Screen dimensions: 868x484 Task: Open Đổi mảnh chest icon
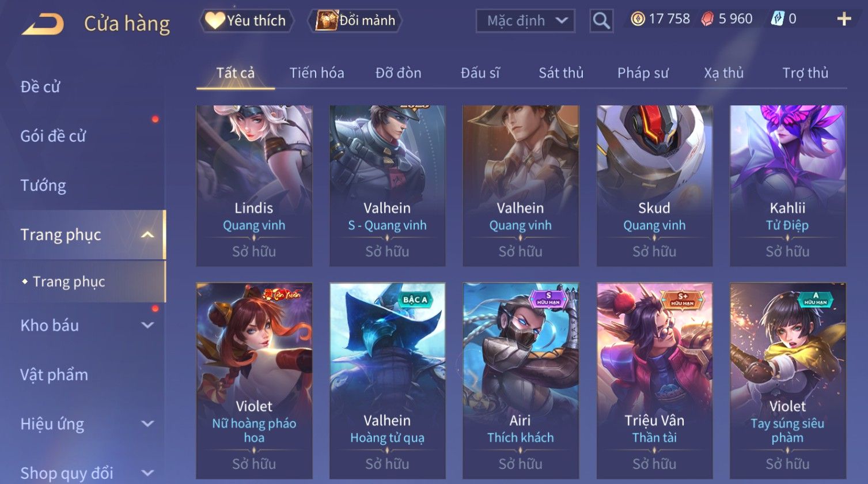(327, 21)
